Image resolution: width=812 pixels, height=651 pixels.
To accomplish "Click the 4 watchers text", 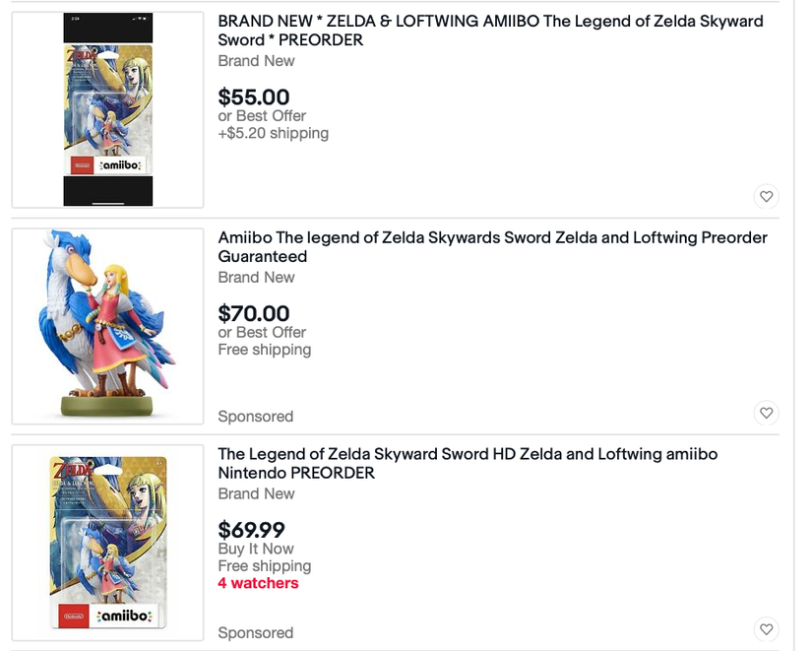I will 258,583.
